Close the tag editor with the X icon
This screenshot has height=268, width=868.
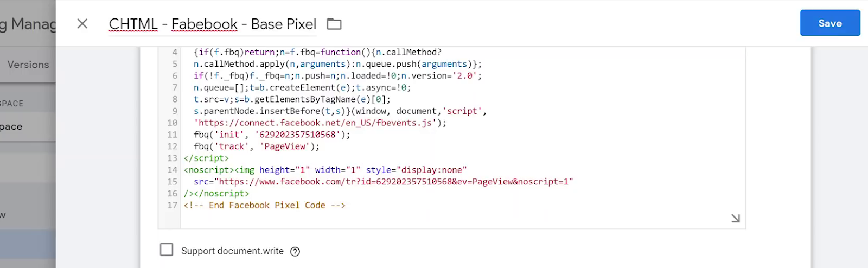tap(82, 24)
